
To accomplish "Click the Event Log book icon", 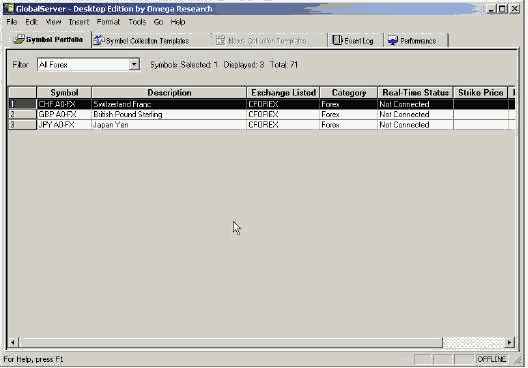I will [x=337, y=40].
